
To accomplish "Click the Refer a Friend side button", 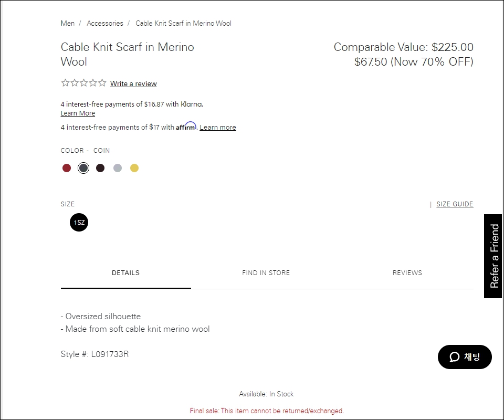I will tap(493, 256).
